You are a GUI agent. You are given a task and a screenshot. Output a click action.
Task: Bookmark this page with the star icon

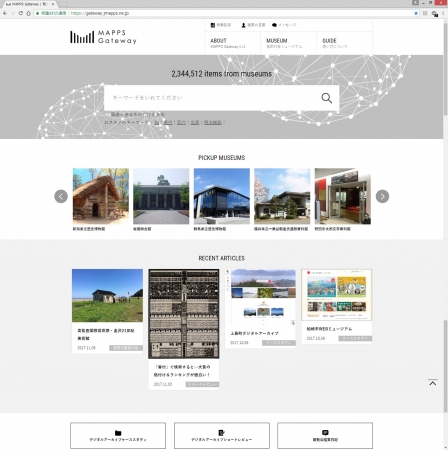click(x=416, y=13)
